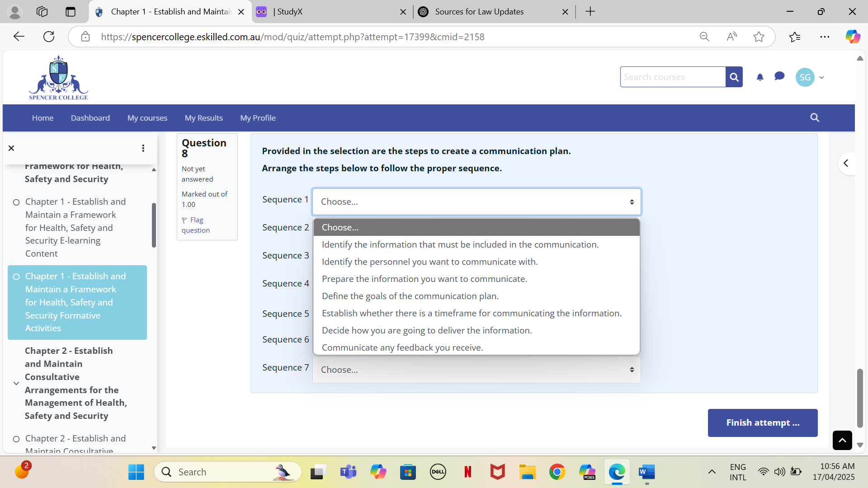Screen dimensions: 868x488
Task: Open the three-dot menu in the sidebar
Action: (x=143, y=148)
